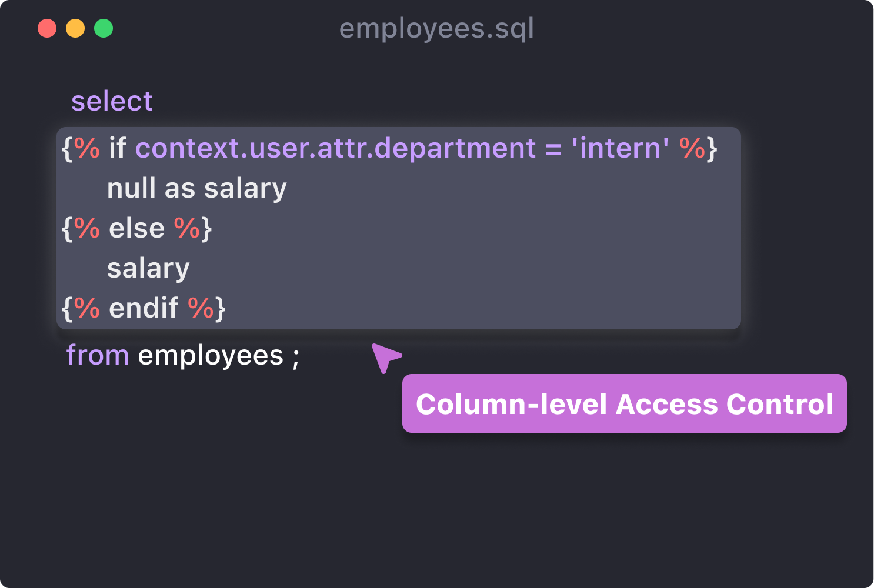This screenshot has height=588, width=874.
Task: Click the from keyword
Action: 98,355
